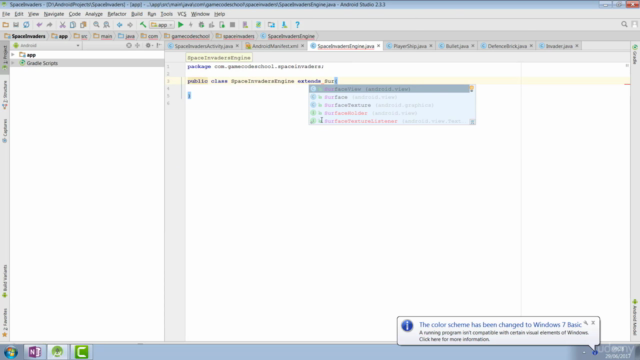
Task: Open the AVD Manager icon
Action: [245, 25]
